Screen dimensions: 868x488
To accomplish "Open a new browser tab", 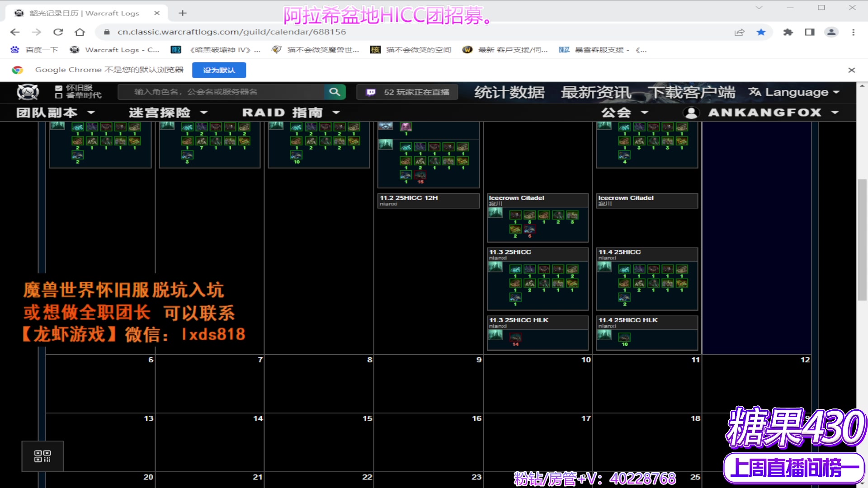I will click(x=183, y=13).
